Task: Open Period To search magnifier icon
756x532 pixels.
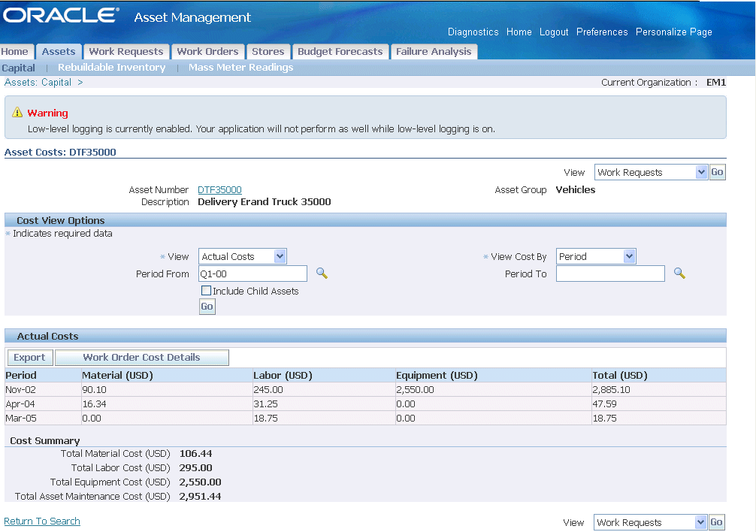Action: [x=679, y=274]
